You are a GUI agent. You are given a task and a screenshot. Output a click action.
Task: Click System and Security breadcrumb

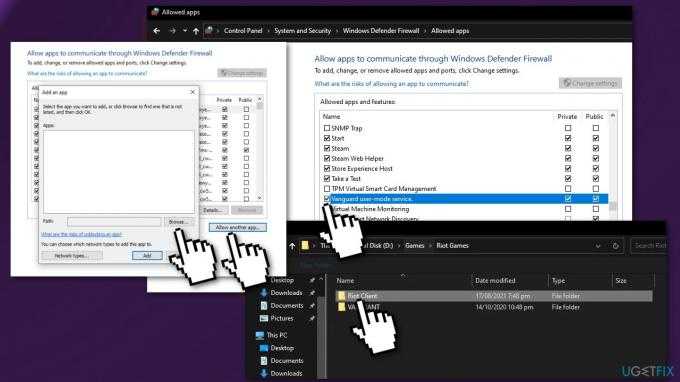pyautogui.click(x=302, y=31)
